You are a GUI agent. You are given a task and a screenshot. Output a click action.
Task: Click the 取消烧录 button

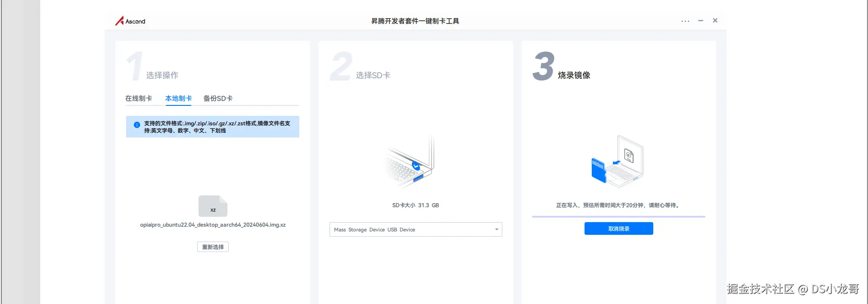619,228
